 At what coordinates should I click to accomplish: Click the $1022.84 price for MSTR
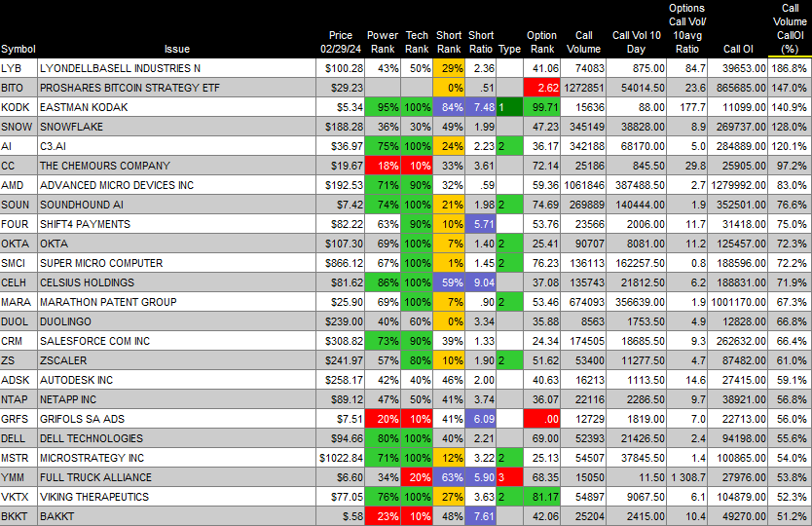340,458
